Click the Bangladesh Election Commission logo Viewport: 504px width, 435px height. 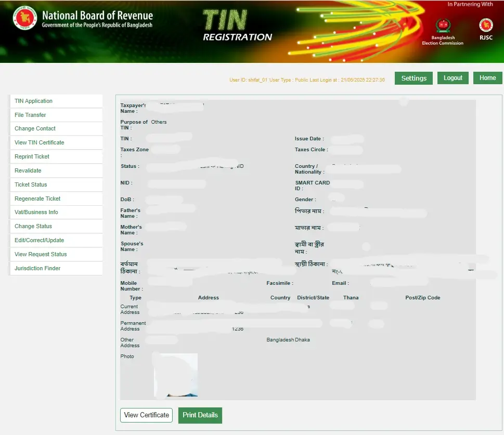point(443,25)
